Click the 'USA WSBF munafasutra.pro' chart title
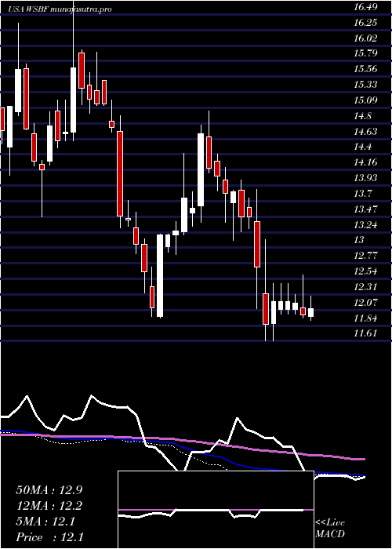This screenshot has height=549, width=392. point(60,9)
